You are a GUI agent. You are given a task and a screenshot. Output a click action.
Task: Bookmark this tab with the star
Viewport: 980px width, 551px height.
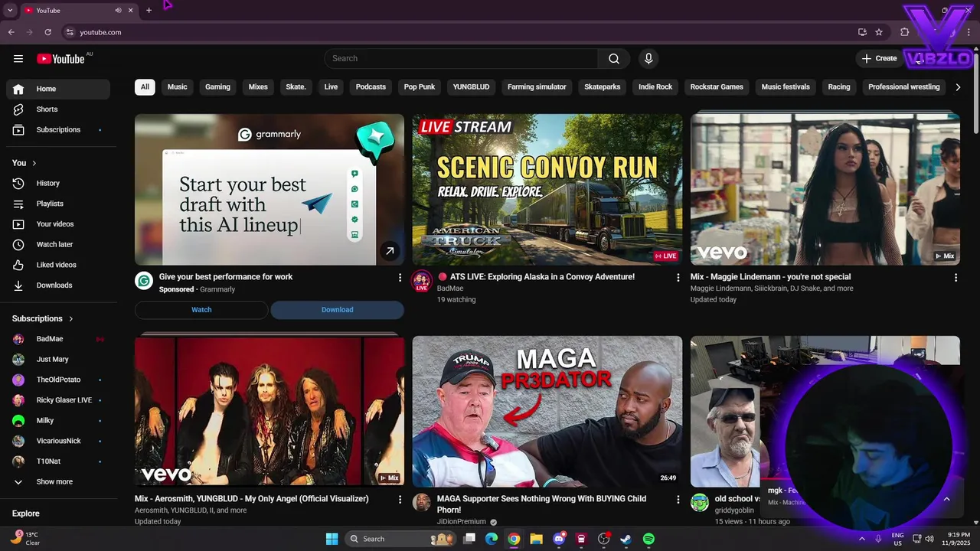(x=879, y=32)
